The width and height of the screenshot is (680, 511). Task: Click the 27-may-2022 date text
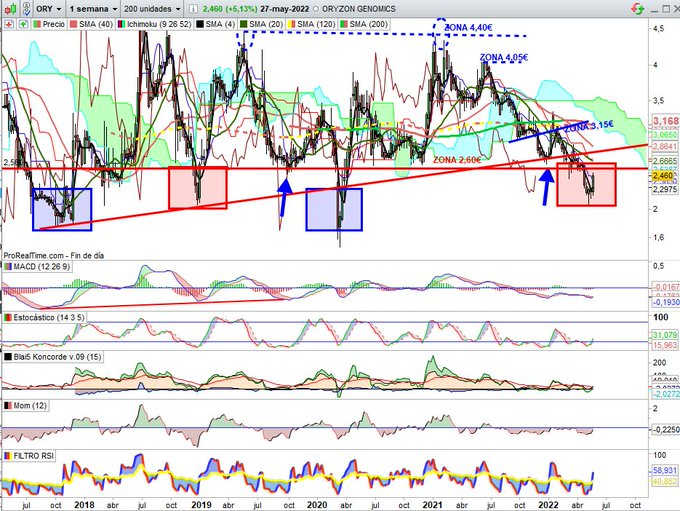point(285,9)
